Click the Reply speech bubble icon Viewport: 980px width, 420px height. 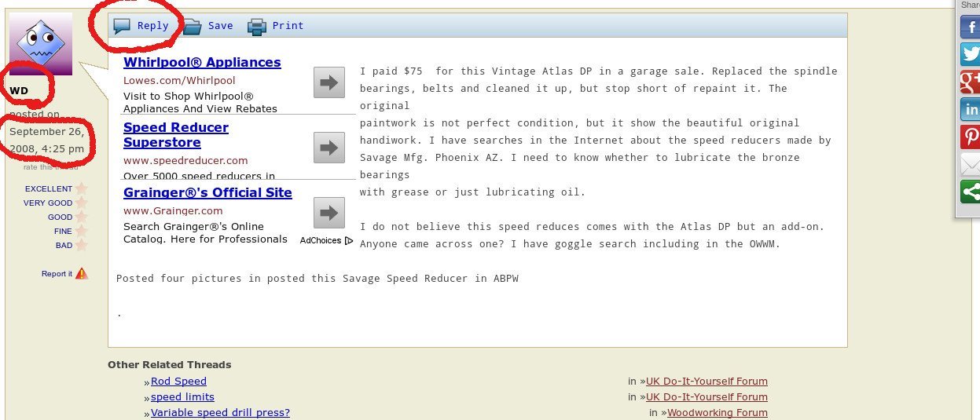pyautogui.click(x=121, y=26)
